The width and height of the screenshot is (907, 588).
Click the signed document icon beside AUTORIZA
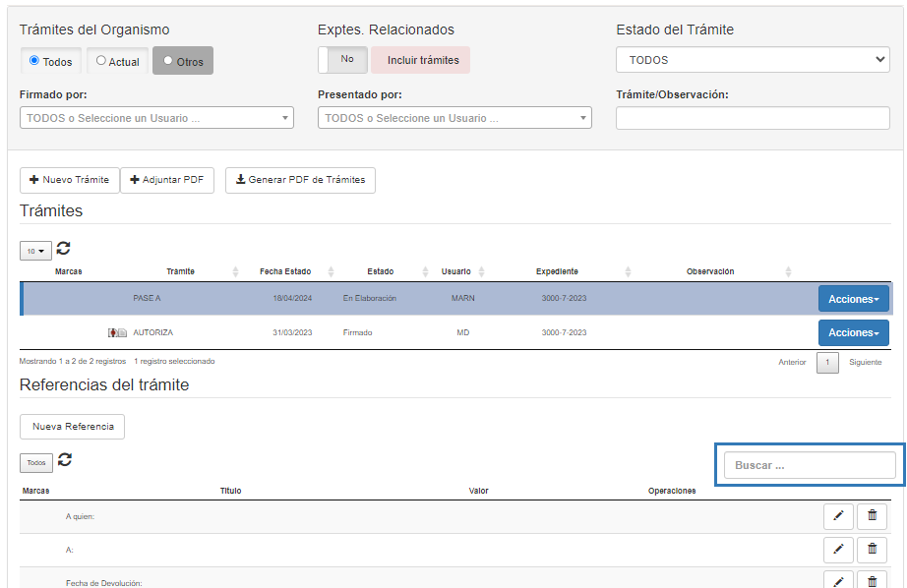pyautogui.click(x=117, y=332)
